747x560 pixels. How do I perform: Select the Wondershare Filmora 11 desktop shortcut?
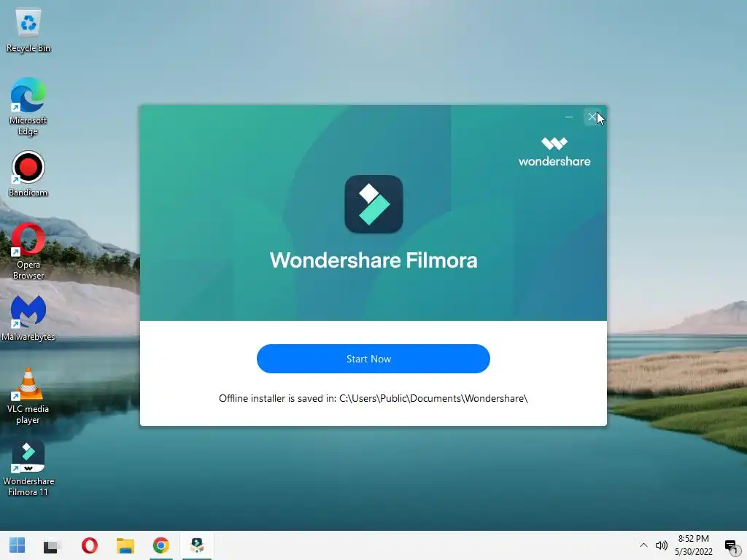pos(28,469)
